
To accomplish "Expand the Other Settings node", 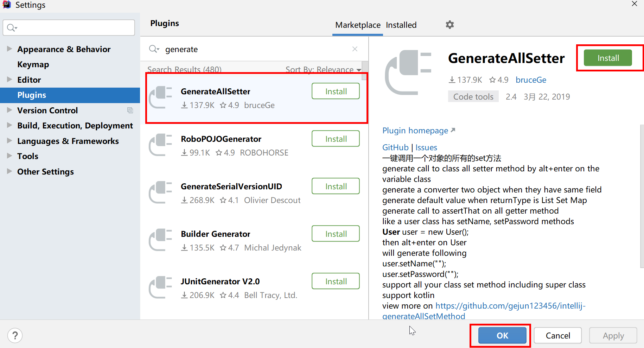I will click(9, 171).
